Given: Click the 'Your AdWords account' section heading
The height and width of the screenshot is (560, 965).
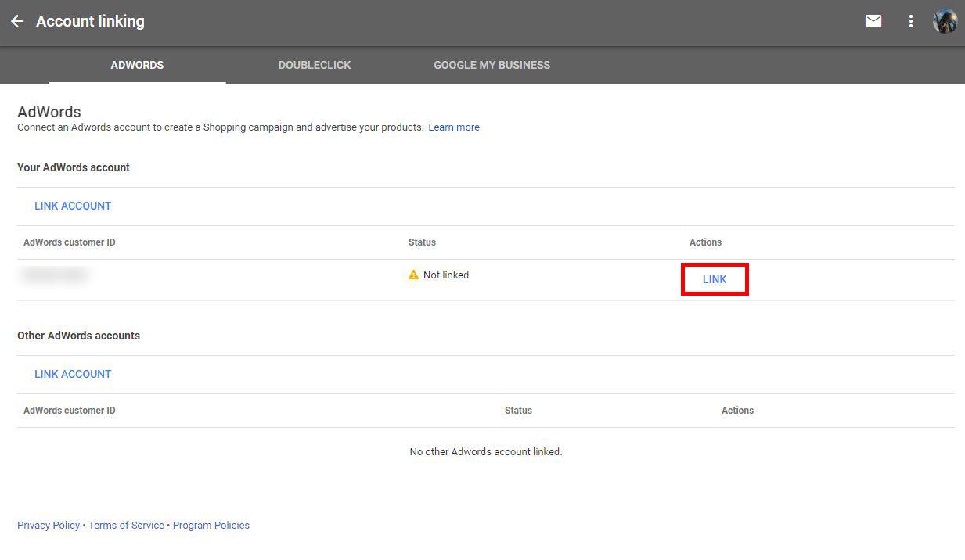Looking at the screenshot, I should (x=74, y=167).
